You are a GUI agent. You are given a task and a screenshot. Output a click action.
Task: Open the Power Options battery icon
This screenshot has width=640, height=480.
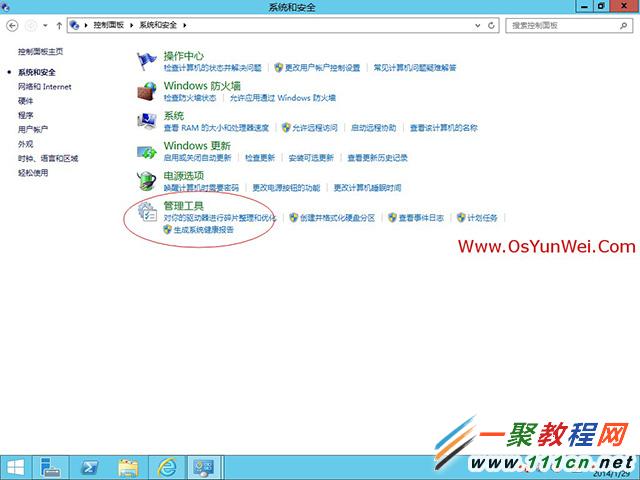click(x=147, y=181)
